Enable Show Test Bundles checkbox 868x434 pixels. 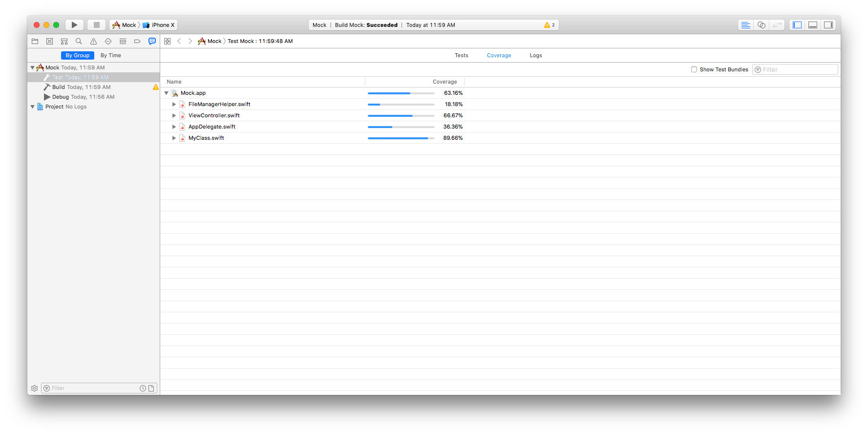click(694, 70)
